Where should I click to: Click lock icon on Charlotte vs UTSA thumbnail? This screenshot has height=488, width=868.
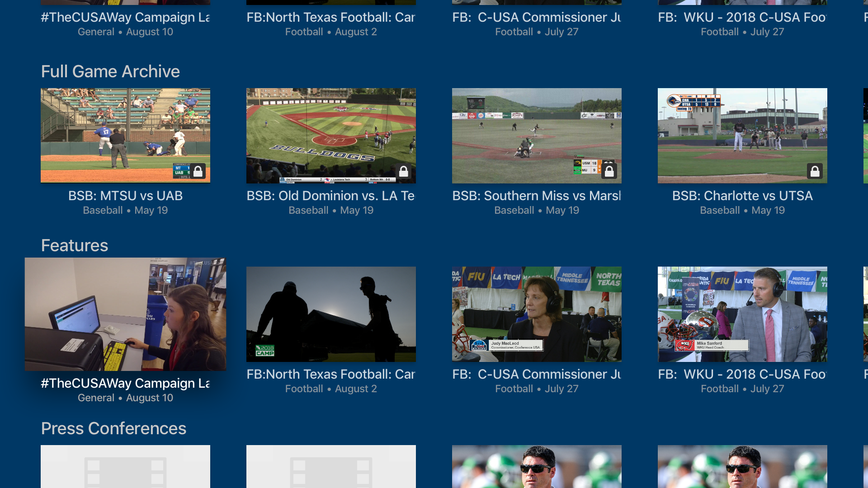point(815,171)
